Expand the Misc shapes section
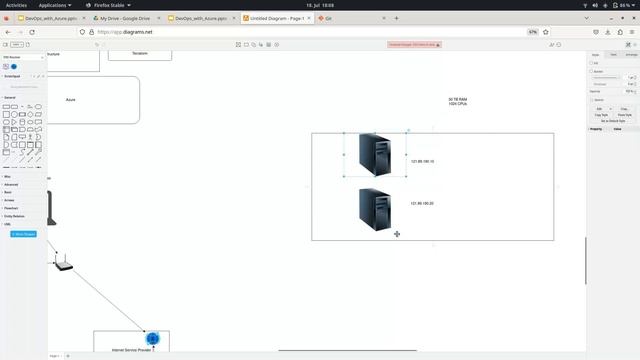 pyautogui.click(x=7, y=177)
